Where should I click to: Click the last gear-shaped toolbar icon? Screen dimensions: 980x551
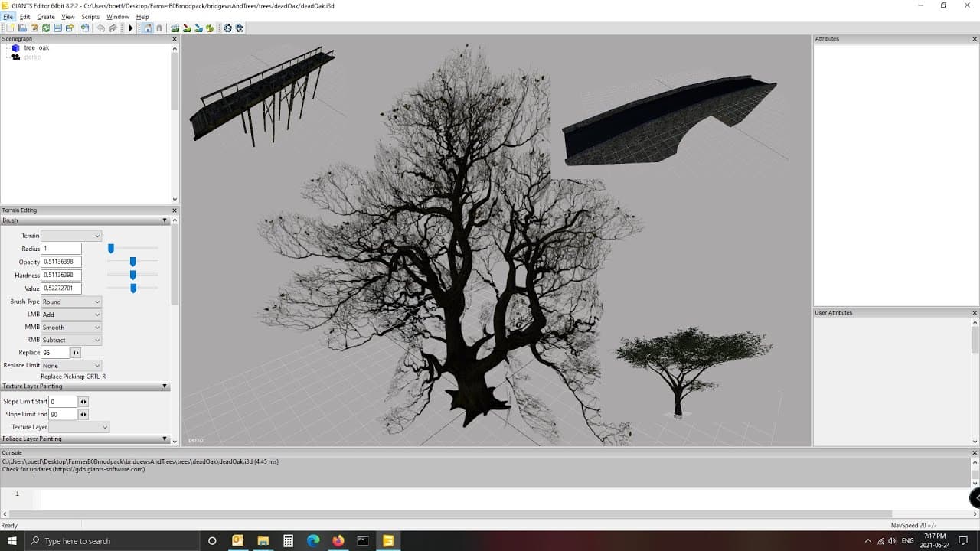pos(240,28)
